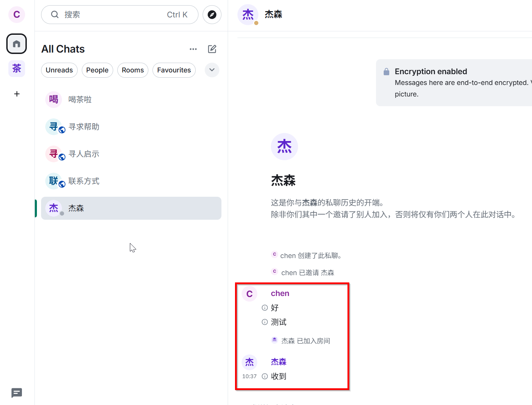
Task: Click the 'All Chats' heading
Action: coord(63,49)
